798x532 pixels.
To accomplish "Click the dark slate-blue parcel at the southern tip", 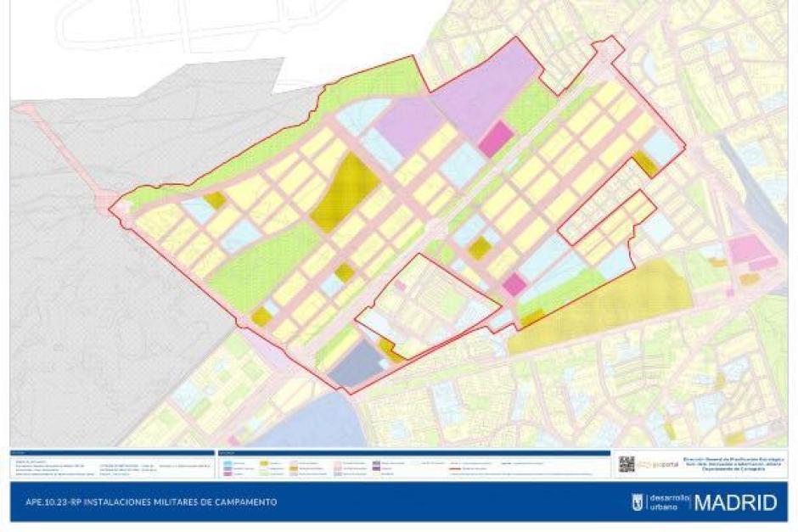I will point(357,365).
